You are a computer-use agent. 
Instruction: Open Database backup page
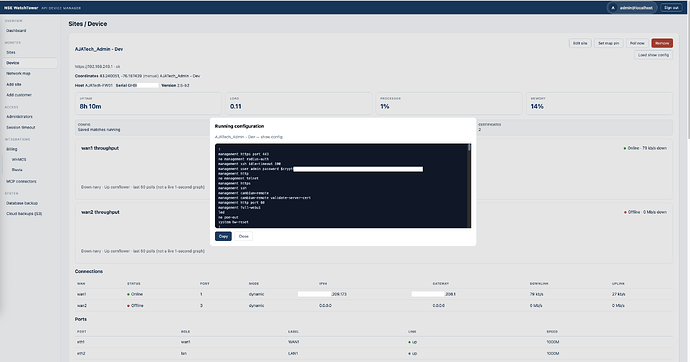(22, 203)
